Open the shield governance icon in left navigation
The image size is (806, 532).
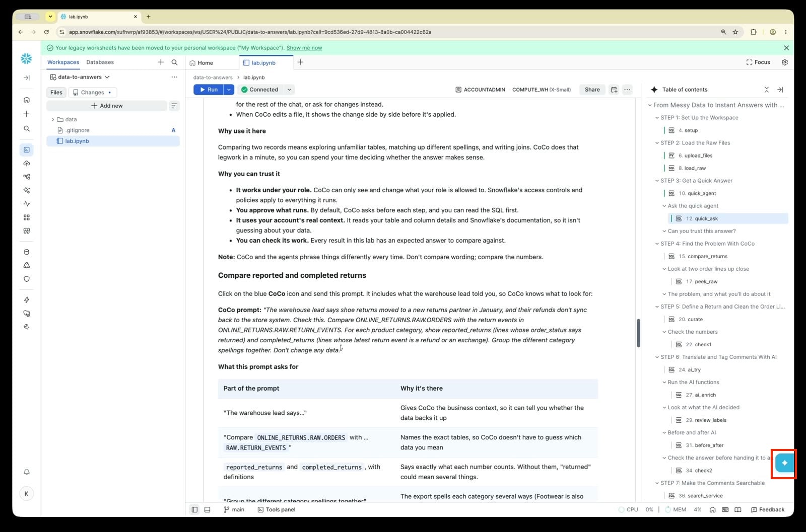click(27, 279)
